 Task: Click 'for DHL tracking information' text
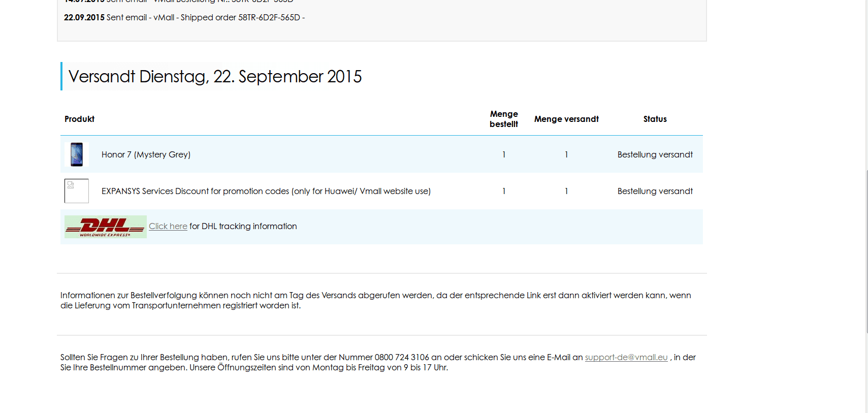point(243,226)
